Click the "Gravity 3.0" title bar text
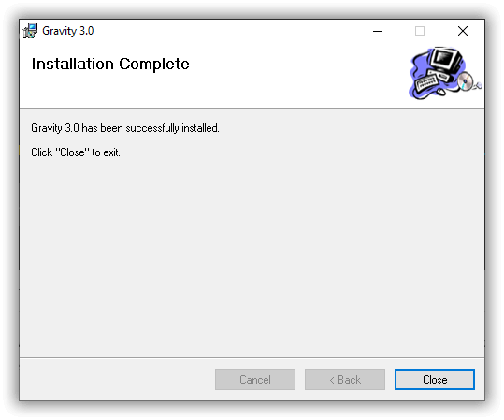 click(68, 31)
